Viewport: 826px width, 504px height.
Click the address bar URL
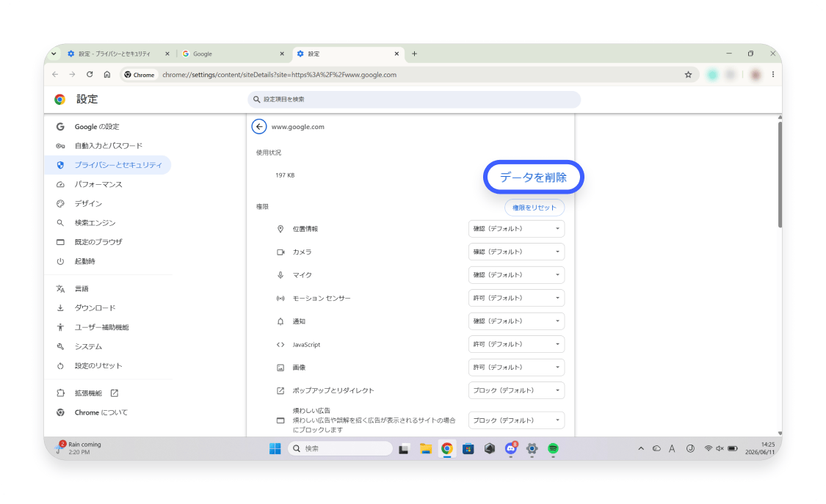pyautogui.click(x=279, y=75)
